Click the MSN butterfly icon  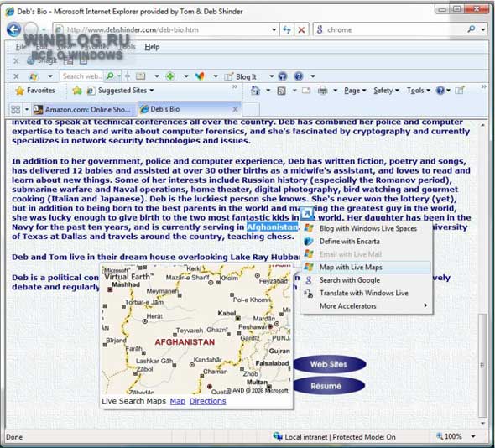[x=200, y=76]
